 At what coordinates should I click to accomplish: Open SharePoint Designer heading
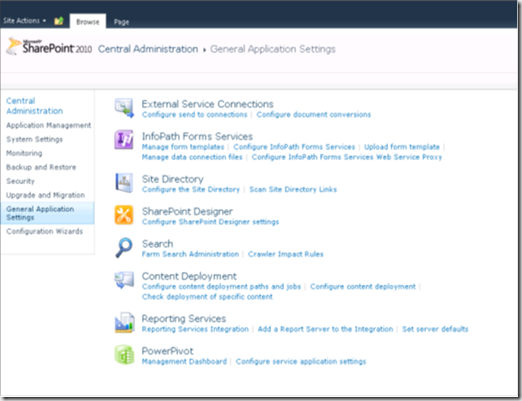187,211
